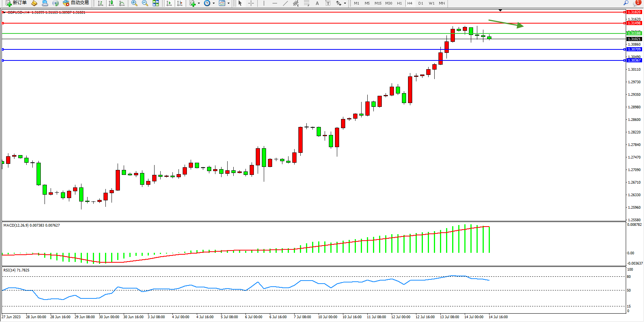Click the zoom in magnifier icon
Viewport: 644px width, 322px height.
(134, 3)
